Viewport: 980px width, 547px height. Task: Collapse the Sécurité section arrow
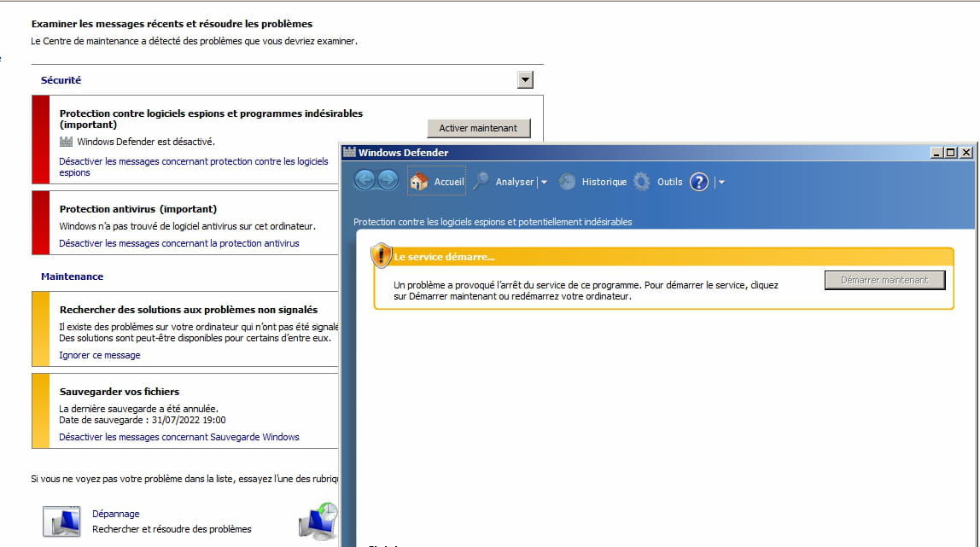click(x=525, y=79)
